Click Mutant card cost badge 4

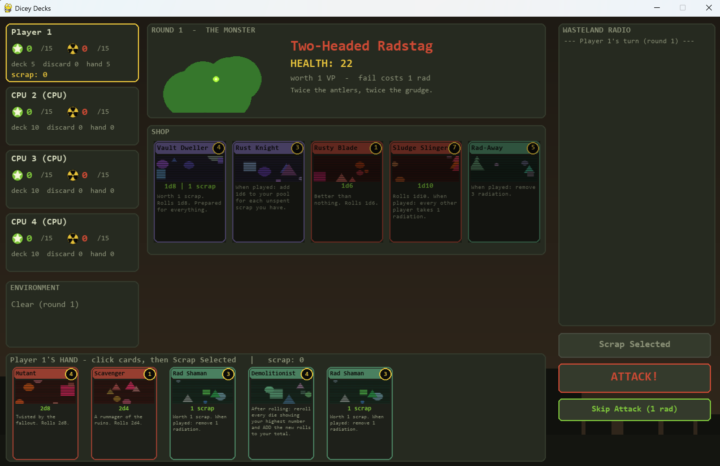[x=71, y=374]
